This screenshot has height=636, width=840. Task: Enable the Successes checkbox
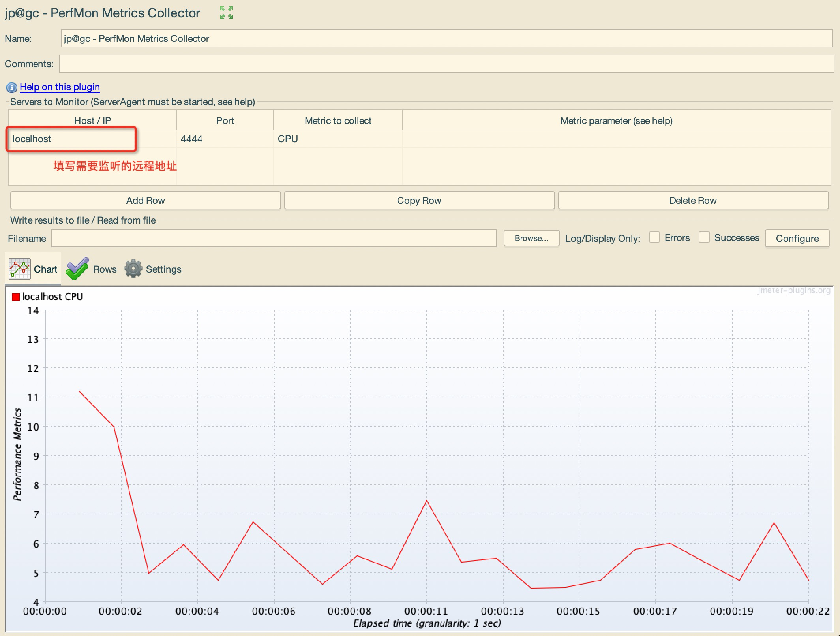pyautogui.click(x=704, y=237)
